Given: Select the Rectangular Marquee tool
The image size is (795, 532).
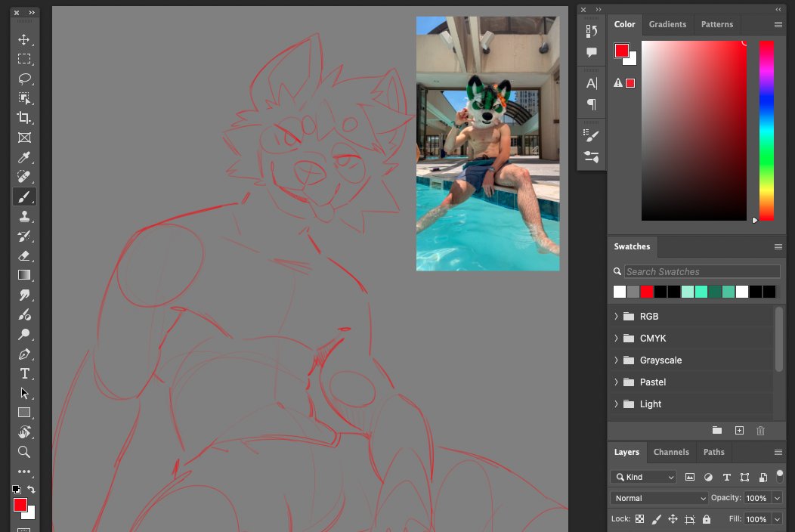Looking at the screenshot, I should click(24, 59).
